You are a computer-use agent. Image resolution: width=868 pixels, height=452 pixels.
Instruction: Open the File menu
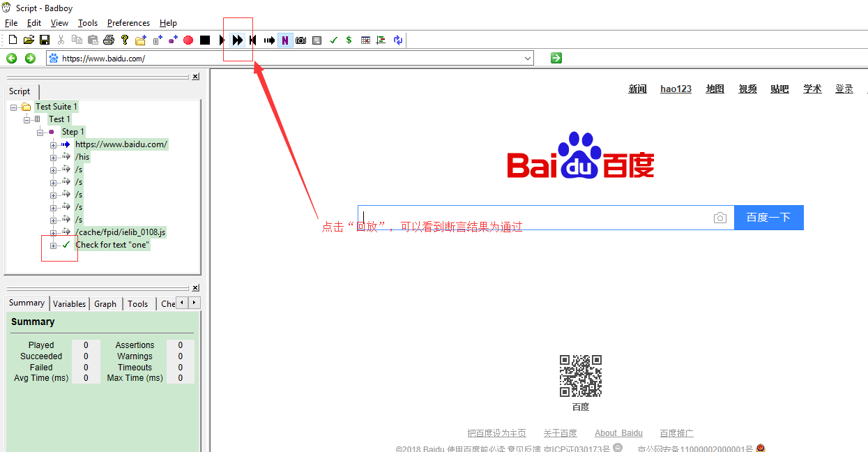pos(11,23)
